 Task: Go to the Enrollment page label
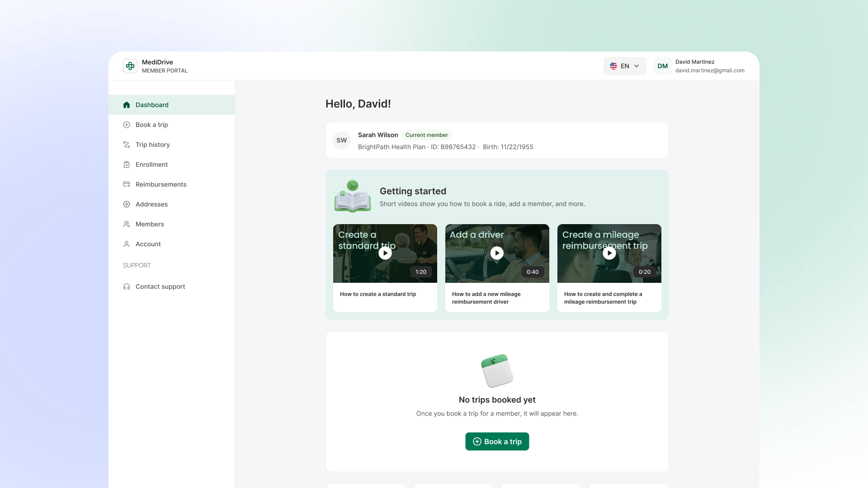click(151, 164)
